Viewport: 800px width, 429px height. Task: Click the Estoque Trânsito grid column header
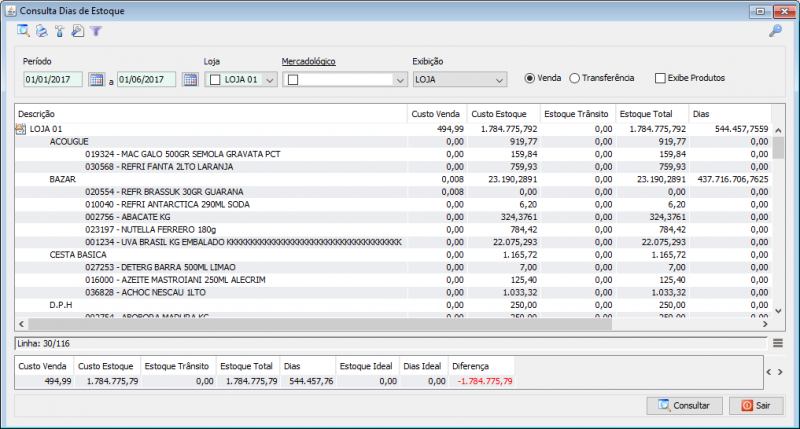(x=578, y=114)
